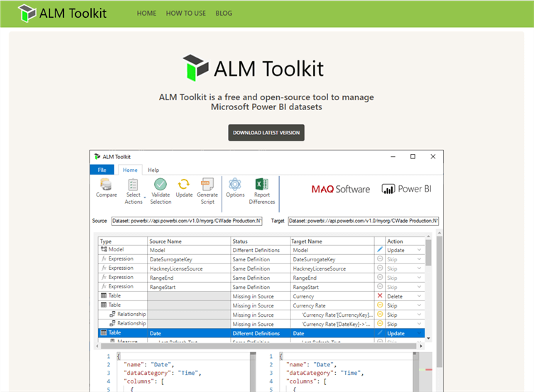Click the source JSON pane scrollbar
Viewport: 534px width, 392px height.
click(253, 372)
